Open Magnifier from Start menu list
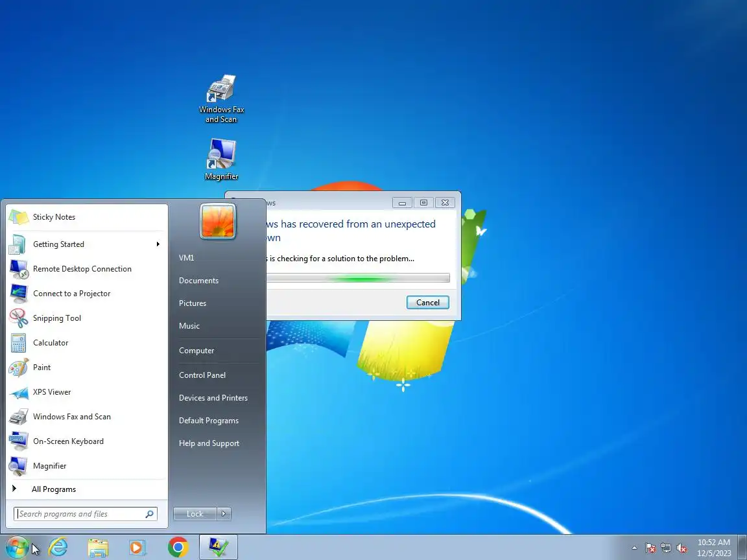Viewport: 747px width, 560px height. (x=87, y=466)
